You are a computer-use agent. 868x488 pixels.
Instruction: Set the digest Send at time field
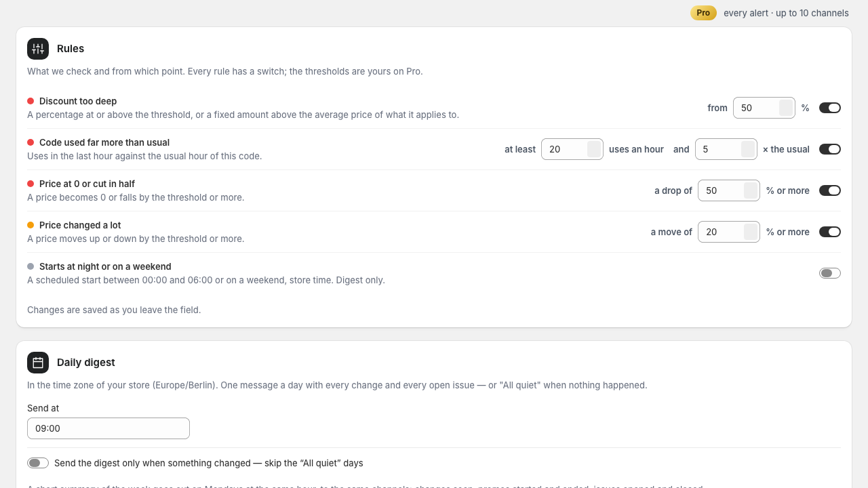108,428
